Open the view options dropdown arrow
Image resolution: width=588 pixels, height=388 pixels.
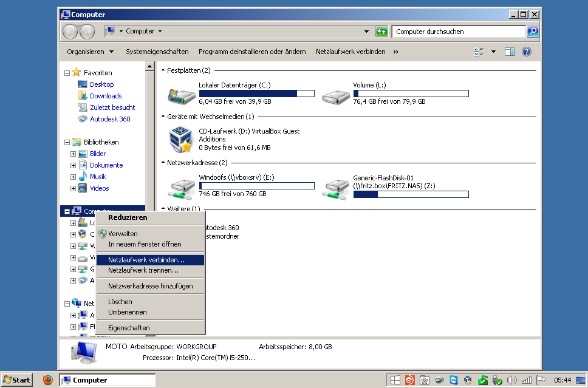[x=493, y=52]
